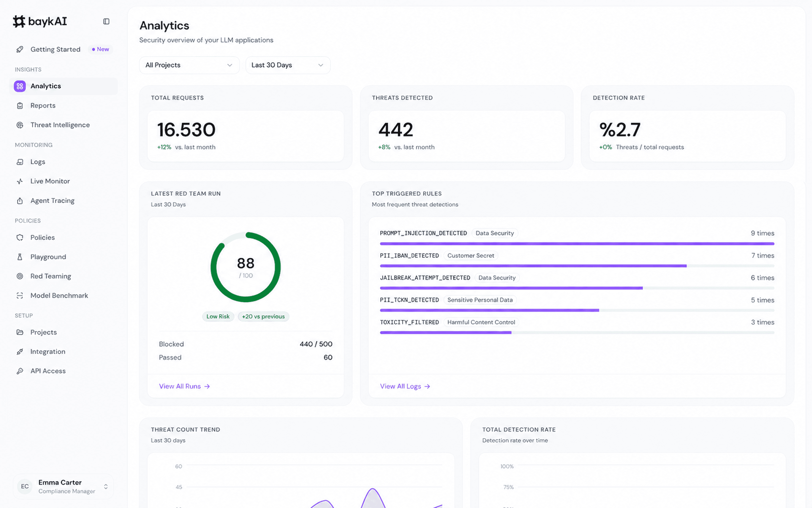Image resolution: width=812 pixels, height=508 pixels.
Task: Click the Sensitive Personal Data tag
Action: [x=480, y=300]
